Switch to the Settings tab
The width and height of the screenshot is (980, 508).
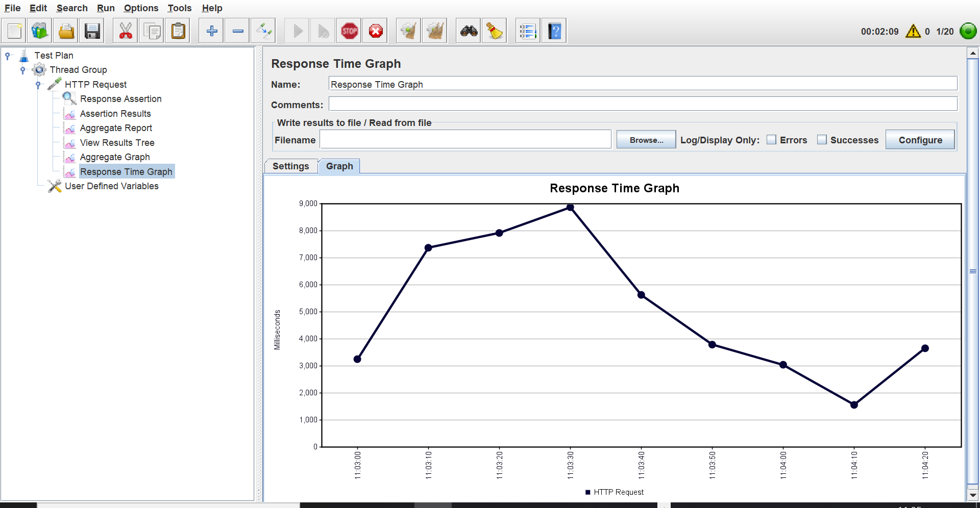point(291,166)
